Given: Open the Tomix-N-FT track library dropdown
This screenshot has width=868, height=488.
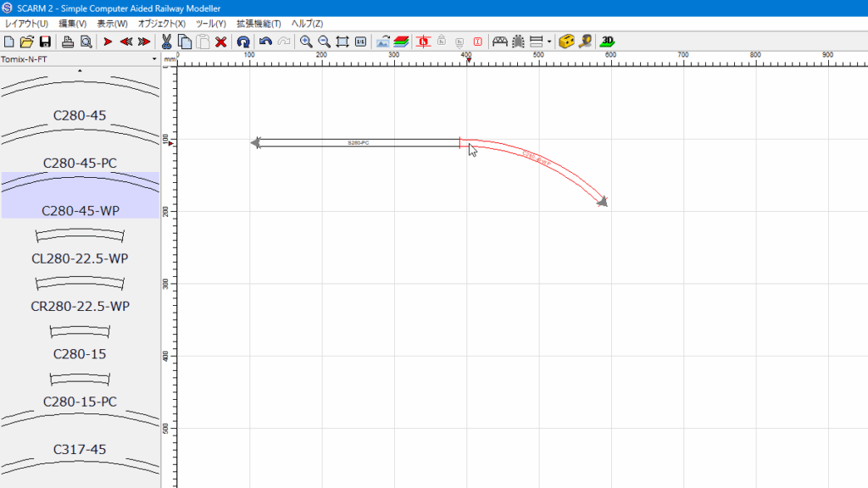Looking at the screenshot, I should click(x=80, y=59).
